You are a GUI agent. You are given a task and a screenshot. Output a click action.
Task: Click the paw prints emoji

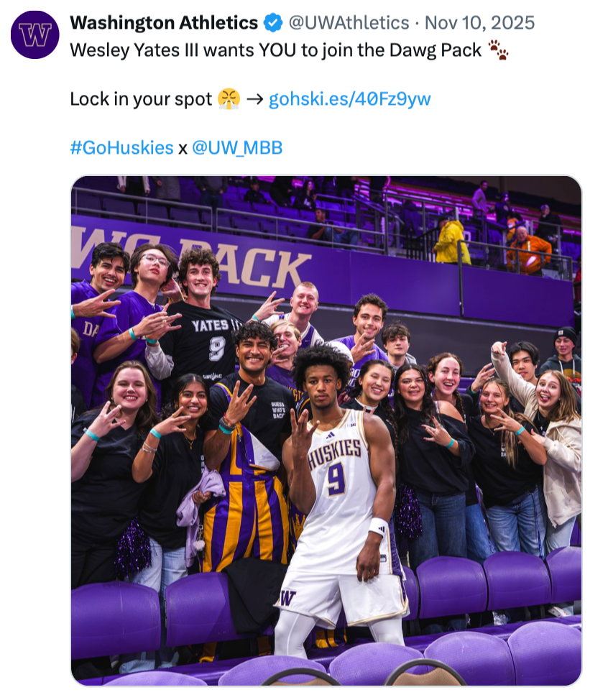tap(498, 50)
